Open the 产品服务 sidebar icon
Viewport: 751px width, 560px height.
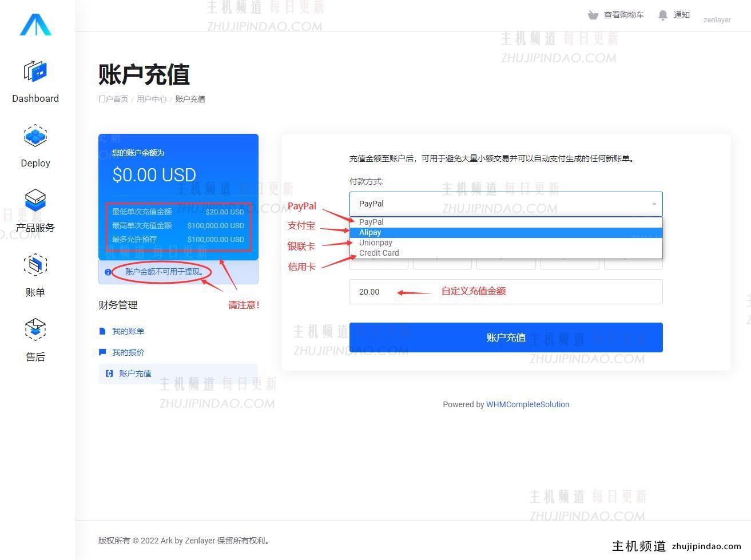click(x=35, y=200)
